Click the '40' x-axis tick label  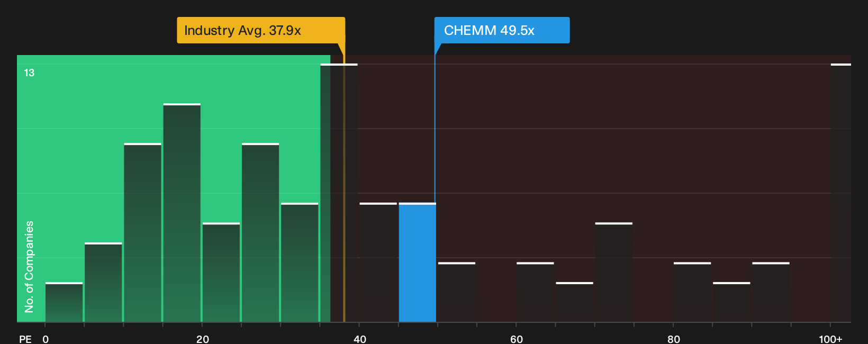(x=360, y=339)
